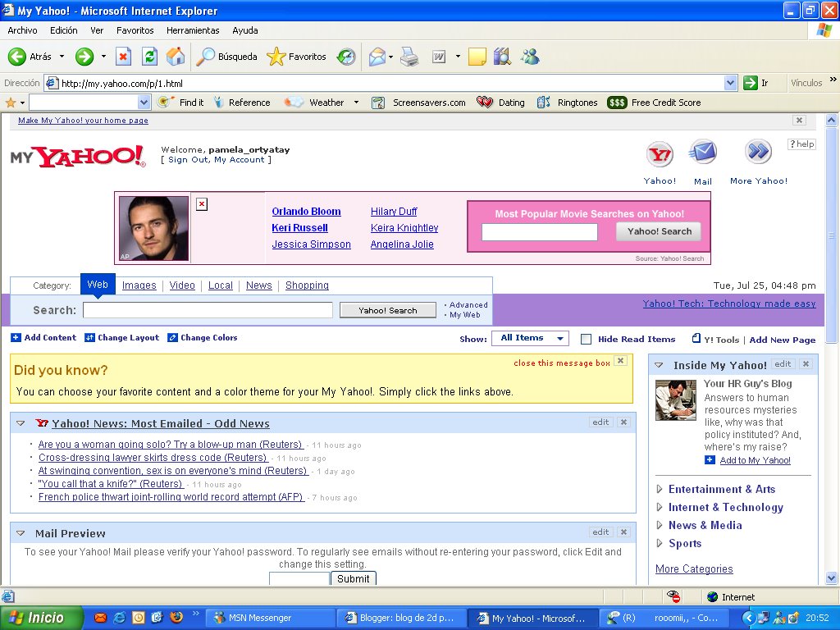This screenshot has height=630, width=840.
Task: Expand News & Media category
Action: point(660,525)
